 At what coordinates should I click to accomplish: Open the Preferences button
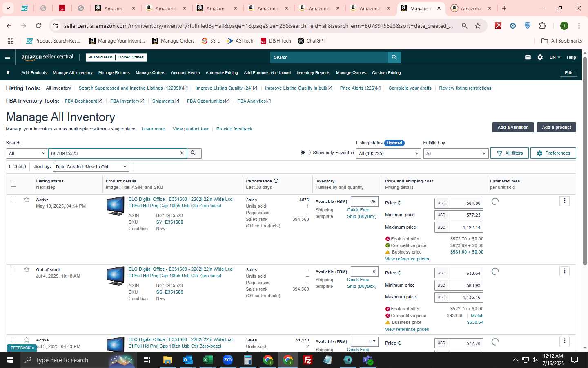(553, 153)
